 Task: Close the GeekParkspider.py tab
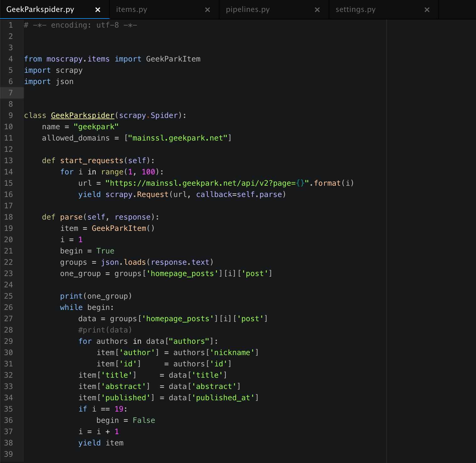point(98,10)
